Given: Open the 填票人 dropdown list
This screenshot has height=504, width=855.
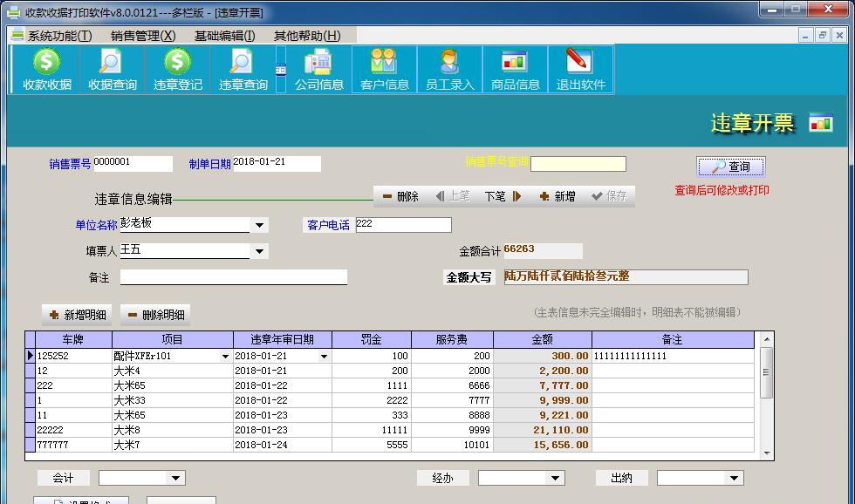Looking at the screenshot, I should click(x=259, y=251).
